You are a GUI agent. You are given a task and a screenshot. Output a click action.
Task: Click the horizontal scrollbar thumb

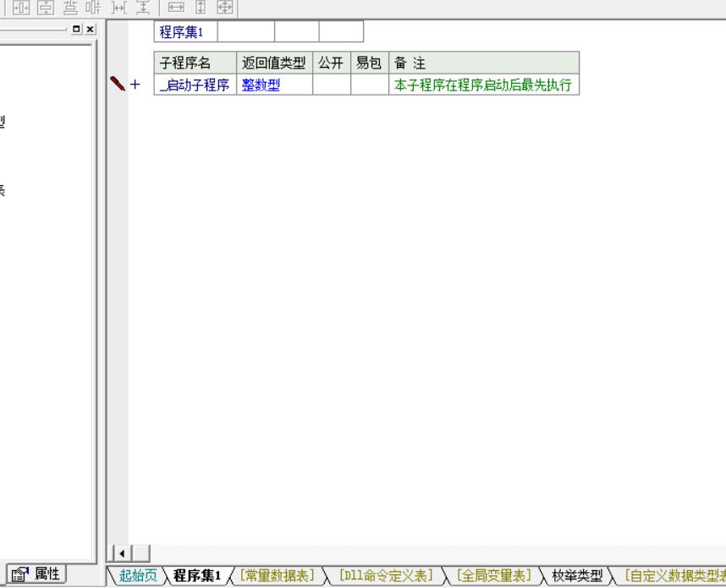(x=141, y=553)
